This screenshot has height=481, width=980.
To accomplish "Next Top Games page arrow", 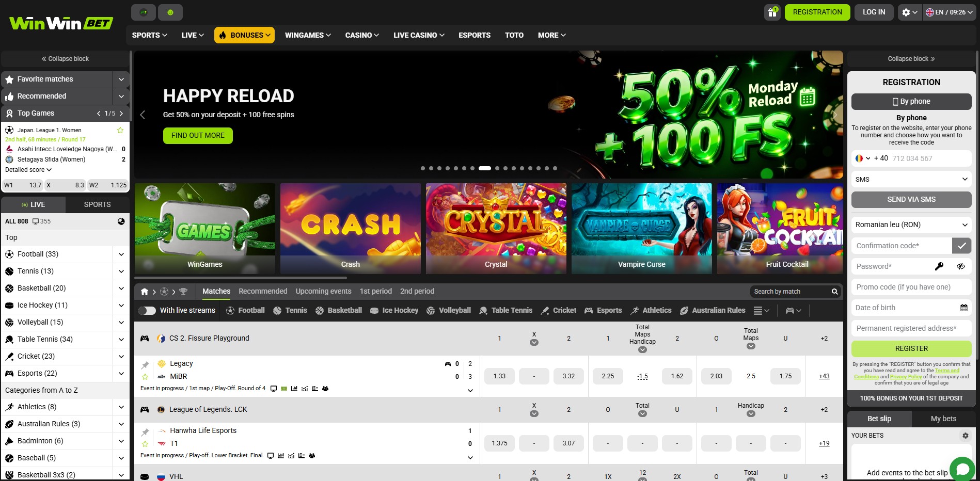I will pyautogui.click(x=121, y=113).
